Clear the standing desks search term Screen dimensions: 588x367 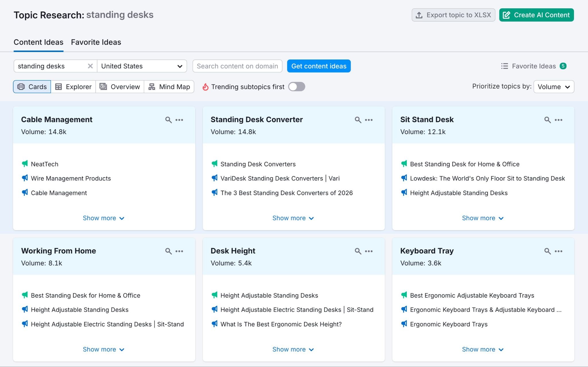pyautogui.click(x=90, y=66)
